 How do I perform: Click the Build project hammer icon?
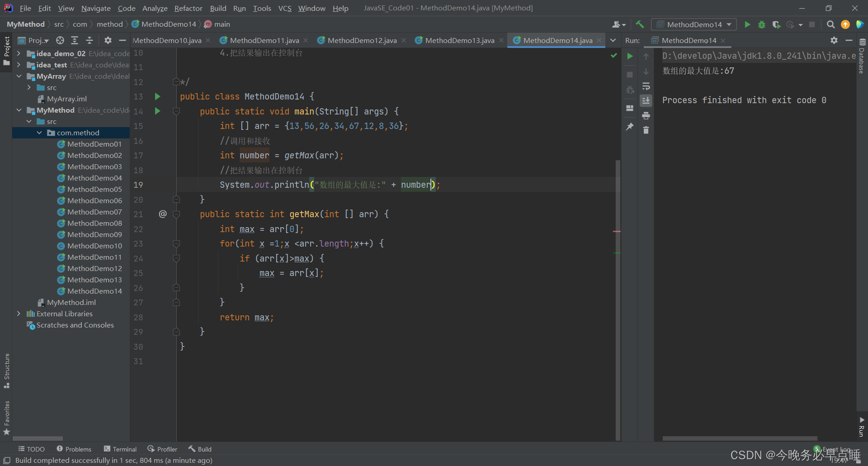tap(640, 24)
